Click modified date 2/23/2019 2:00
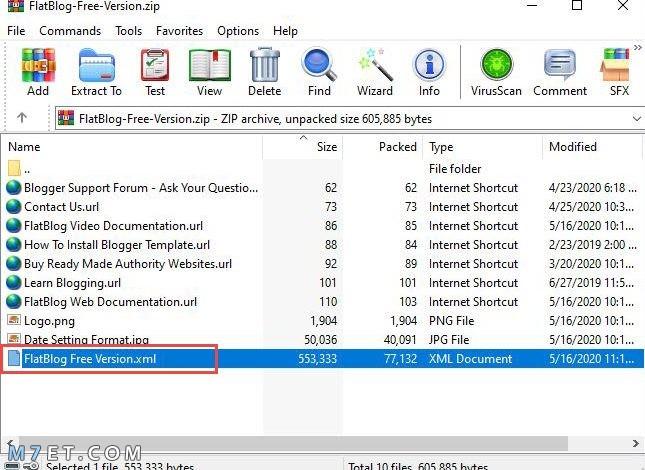 click(x=591, y=245)
